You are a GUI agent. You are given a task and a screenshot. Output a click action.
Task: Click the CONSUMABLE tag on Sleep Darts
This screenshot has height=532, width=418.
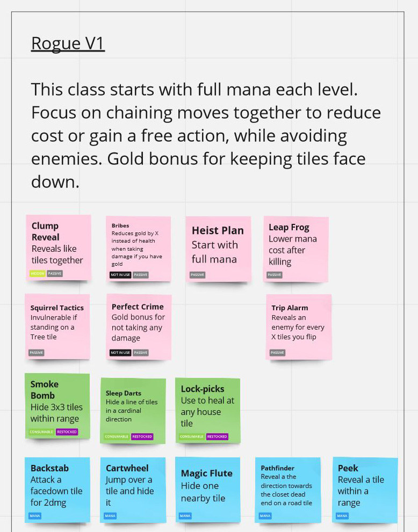click(x=117, y=436)
